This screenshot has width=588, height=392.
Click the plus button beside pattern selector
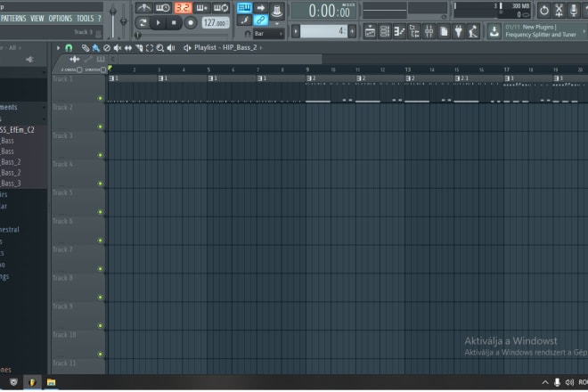352,31
